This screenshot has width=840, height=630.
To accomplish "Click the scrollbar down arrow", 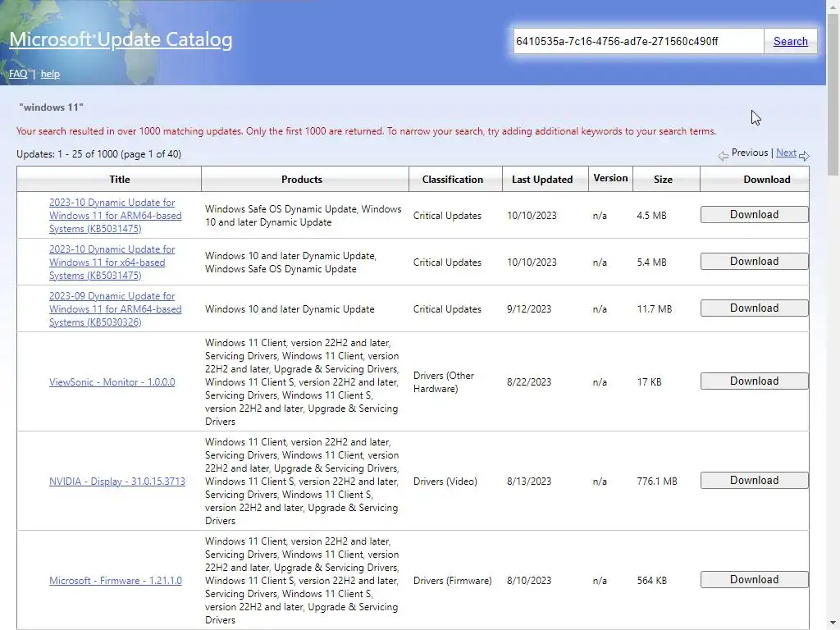I will tap(833, 624).
